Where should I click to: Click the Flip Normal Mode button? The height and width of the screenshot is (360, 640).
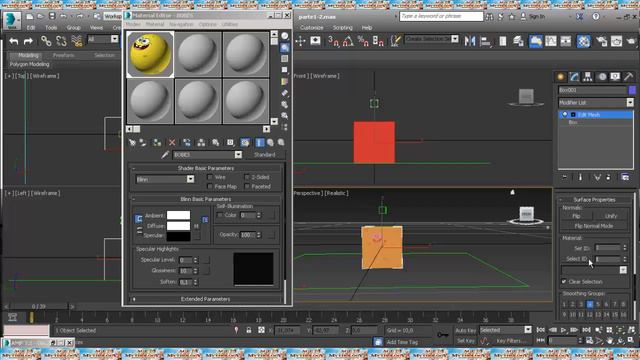[593, 226]
